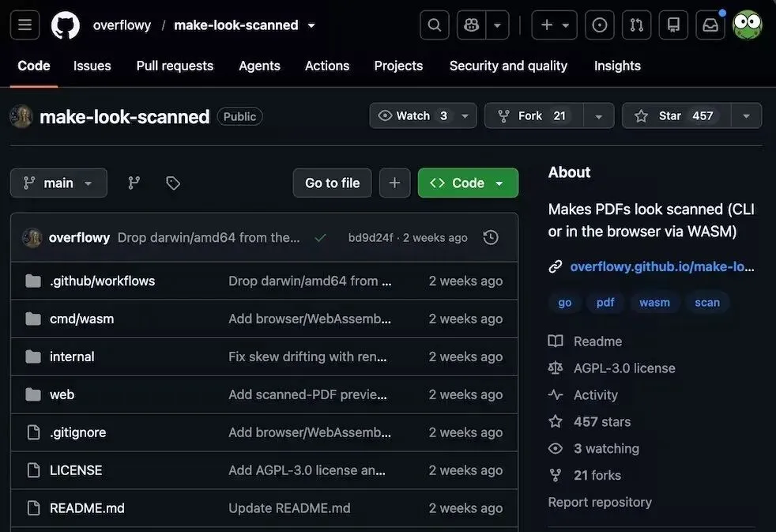
Task: Open the create new plus menu
Action: (x=554, y=25)
